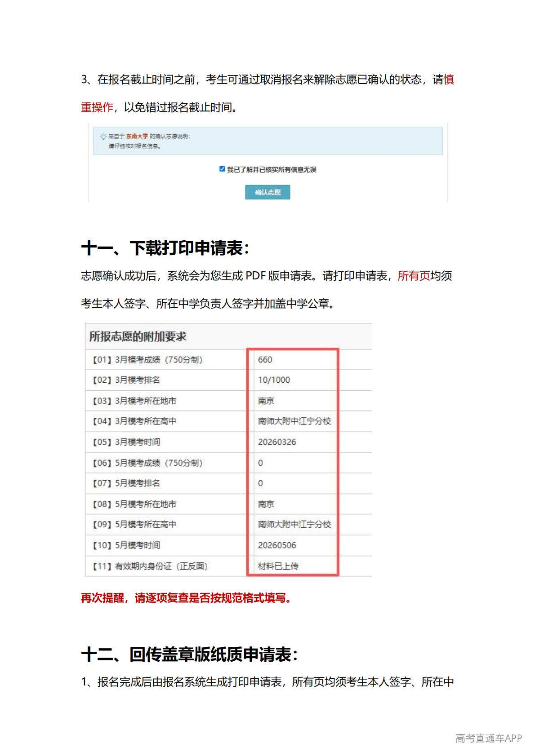Select the 20260326 exam date value
Viewport: 535px width, 756px height.
(x=277, y=442)
